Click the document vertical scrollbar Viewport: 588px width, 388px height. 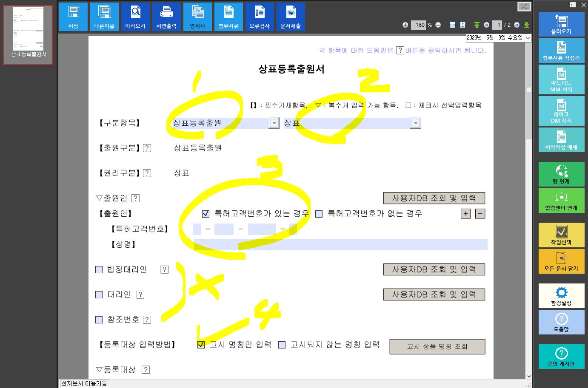click(529, 89)
